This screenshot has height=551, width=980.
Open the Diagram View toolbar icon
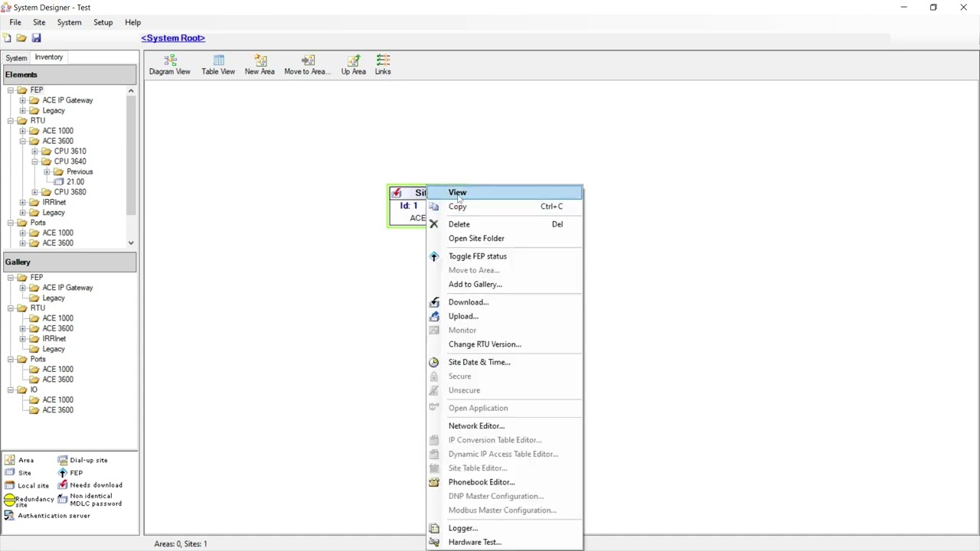click(x=170, y=60)
